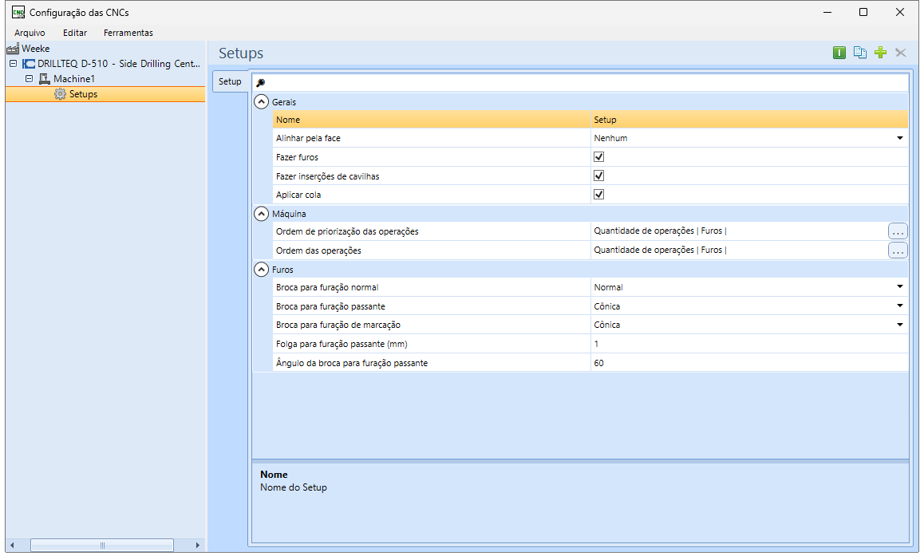Collapse the Gerais section
Viewport: 924px width, 560px height.
point(261,102)
